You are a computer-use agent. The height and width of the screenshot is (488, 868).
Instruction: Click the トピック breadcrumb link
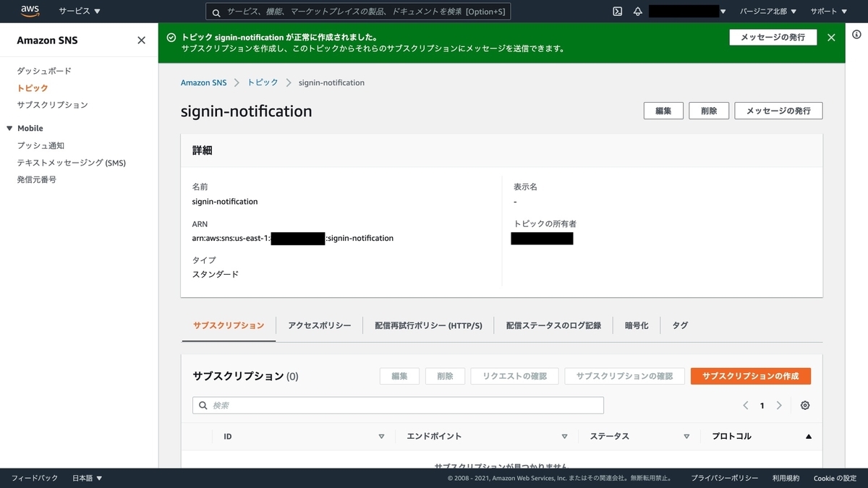(x=263, y=82)
